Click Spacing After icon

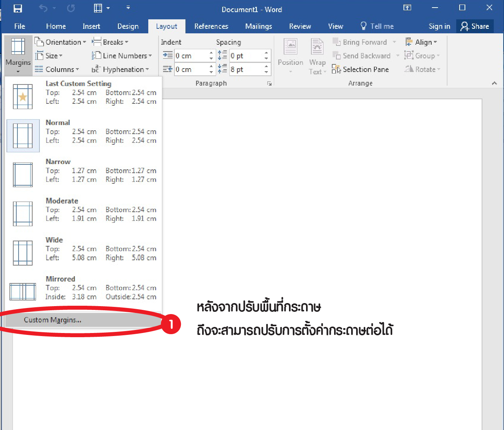click(x=223, y=69)
